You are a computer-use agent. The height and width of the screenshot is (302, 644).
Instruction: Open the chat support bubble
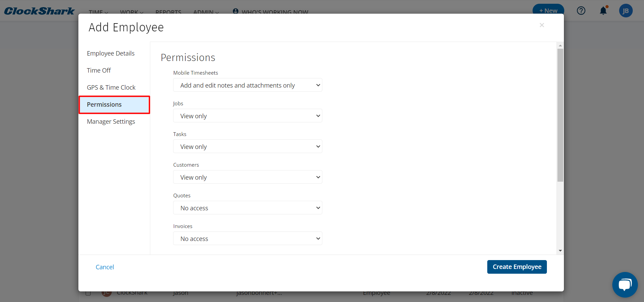pyautogui.click(x=625, y=284)
